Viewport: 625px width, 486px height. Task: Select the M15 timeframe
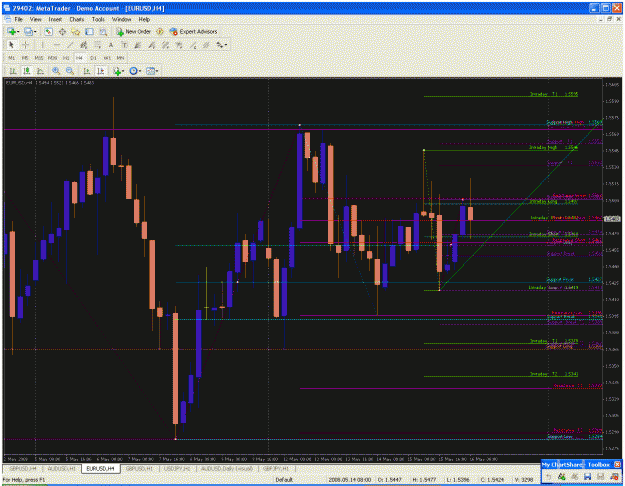click(x=39, y=58)
